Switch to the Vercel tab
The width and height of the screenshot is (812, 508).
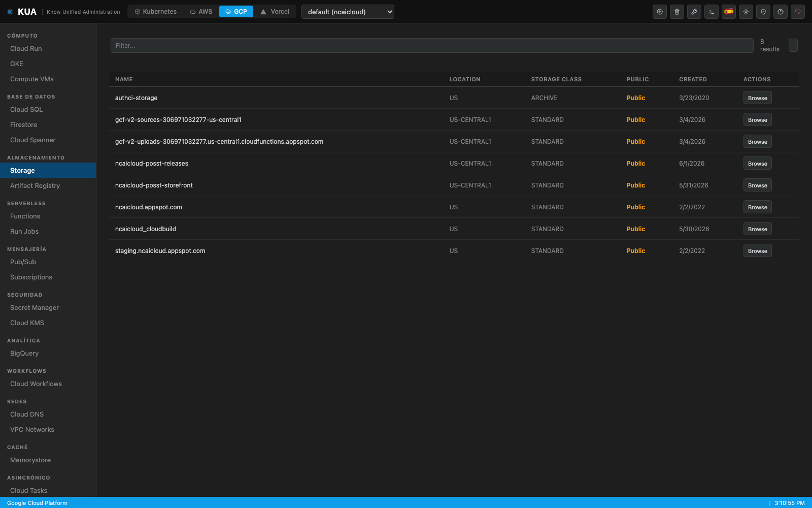pos(275,12)
